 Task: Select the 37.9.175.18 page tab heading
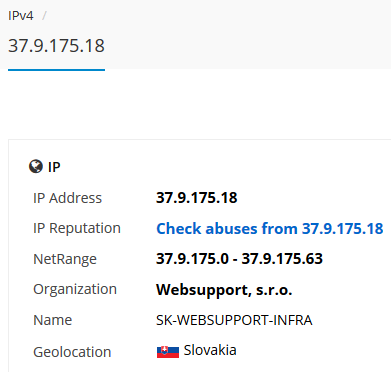coord(56,45)
